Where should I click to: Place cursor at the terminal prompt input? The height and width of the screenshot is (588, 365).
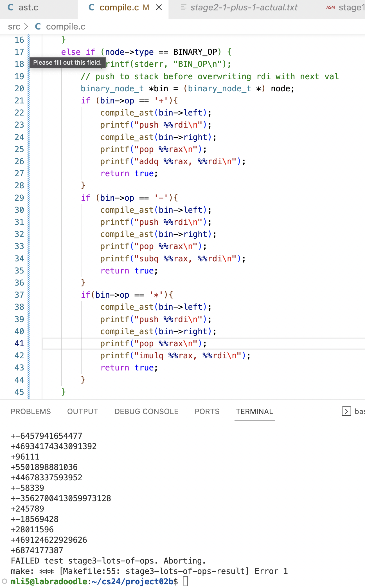(x=185, y=581)
